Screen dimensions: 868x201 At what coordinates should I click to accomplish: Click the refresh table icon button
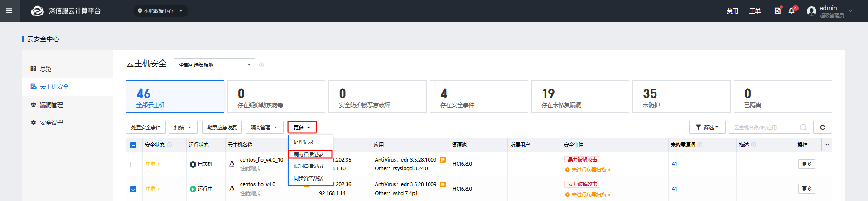point(823,127)
